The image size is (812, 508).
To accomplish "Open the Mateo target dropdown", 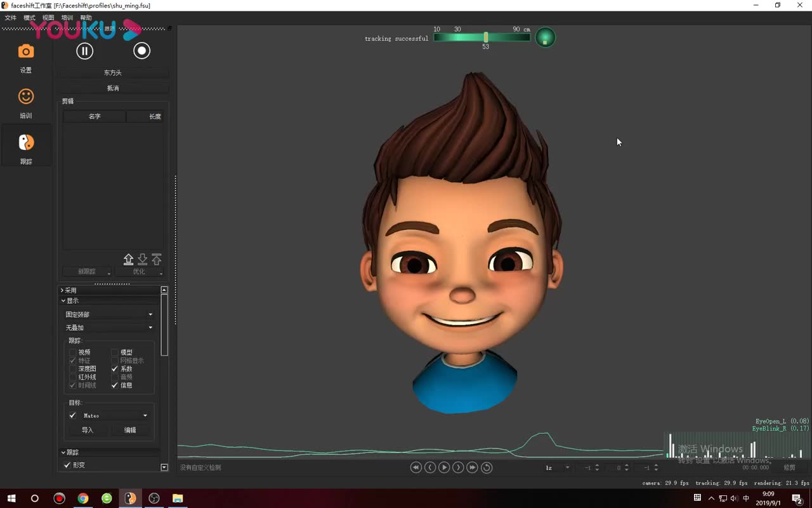I will pyautogui.click(x=115, y=416).
